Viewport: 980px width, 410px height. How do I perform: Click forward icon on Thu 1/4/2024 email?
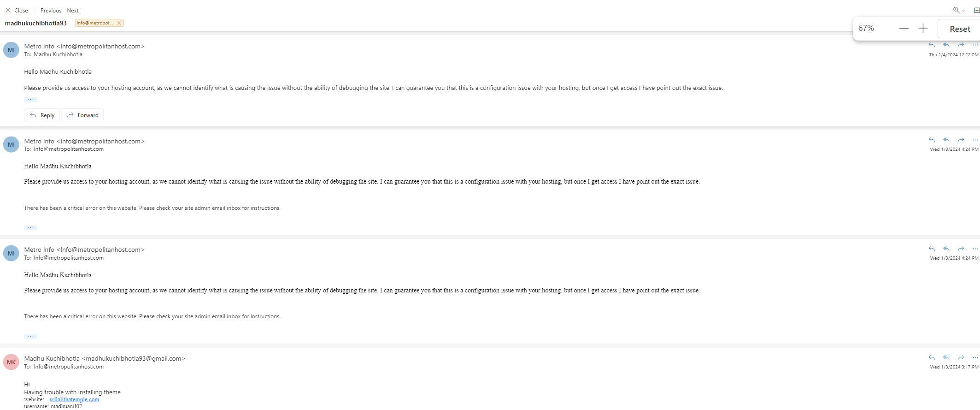[961, 45]
